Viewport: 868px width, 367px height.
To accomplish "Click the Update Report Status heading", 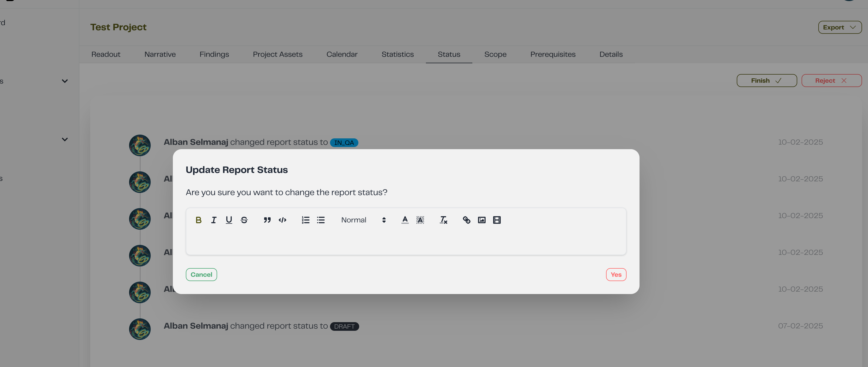I will pos(237,170).
